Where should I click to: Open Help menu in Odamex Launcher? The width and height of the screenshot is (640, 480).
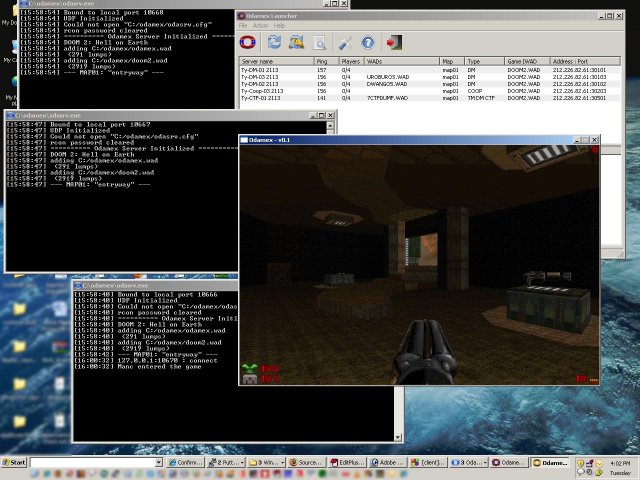point(279,25)
